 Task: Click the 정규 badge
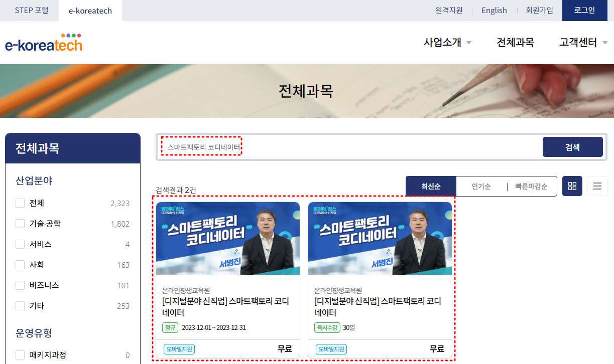point(170,328)
